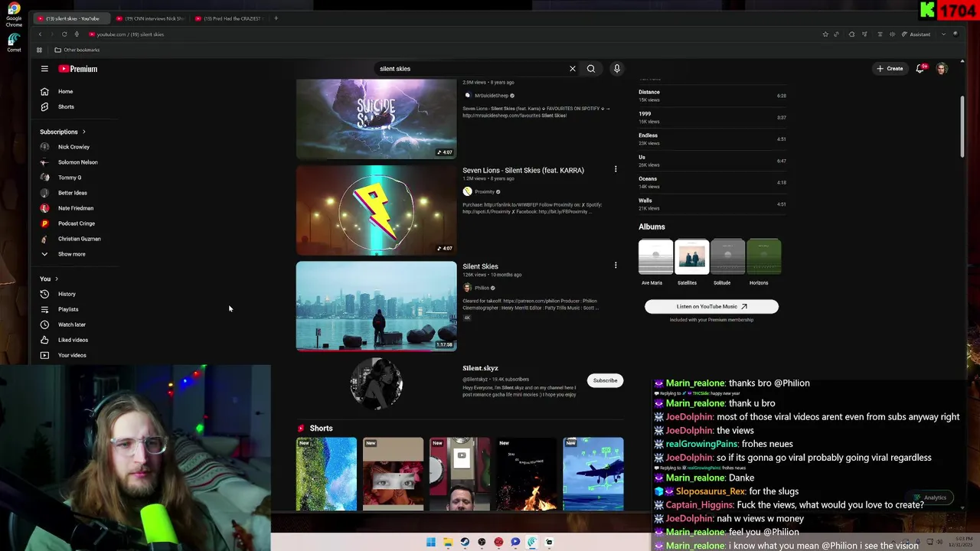
Task: Open the YouTube hamburger guide menu
Action: (x=44, y=69)
